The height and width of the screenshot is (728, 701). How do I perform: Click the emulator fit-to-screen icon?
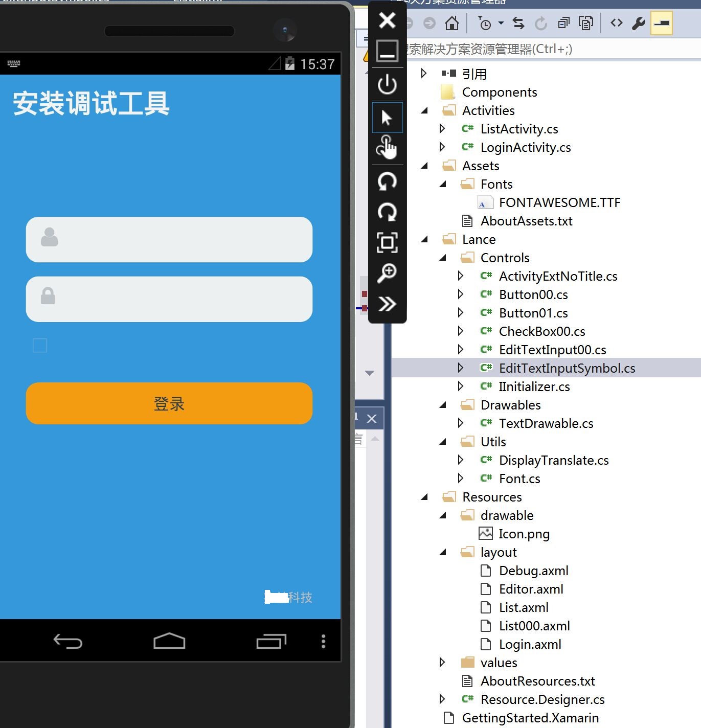tap(387, 242)
